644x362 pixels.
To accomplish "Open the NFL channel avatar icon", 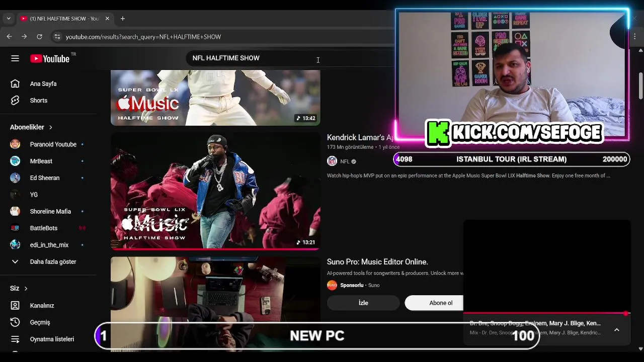I will coord(332,161).
